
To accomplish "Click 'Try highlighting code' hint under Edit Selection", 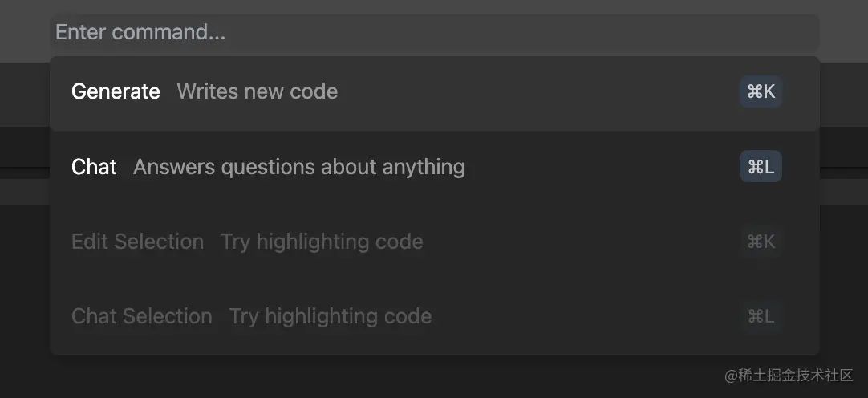I will coord(322,242).
